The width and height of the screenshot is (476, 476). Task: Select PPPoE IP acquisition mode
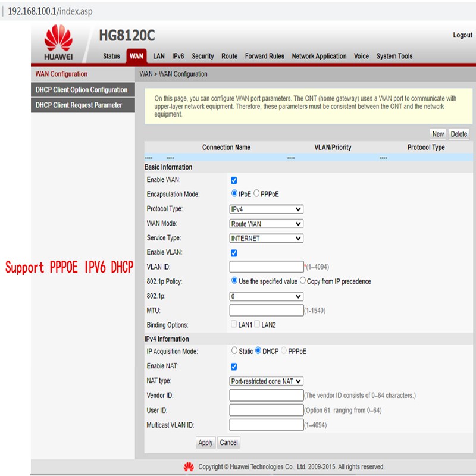click(x=284, y=350)
